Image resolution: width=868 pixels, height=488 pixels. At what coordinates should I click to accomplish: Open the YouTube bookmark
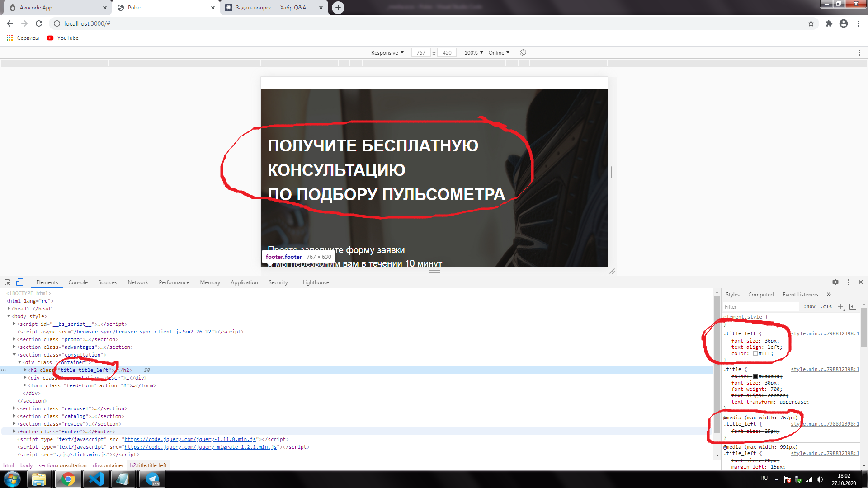click(x=63, y=38)
